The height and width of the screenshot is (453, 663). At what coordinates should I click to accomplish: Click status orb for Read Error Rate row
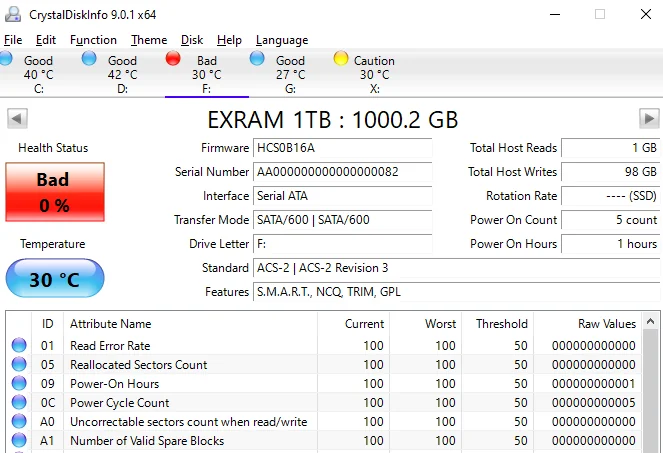tap(19, 345)
